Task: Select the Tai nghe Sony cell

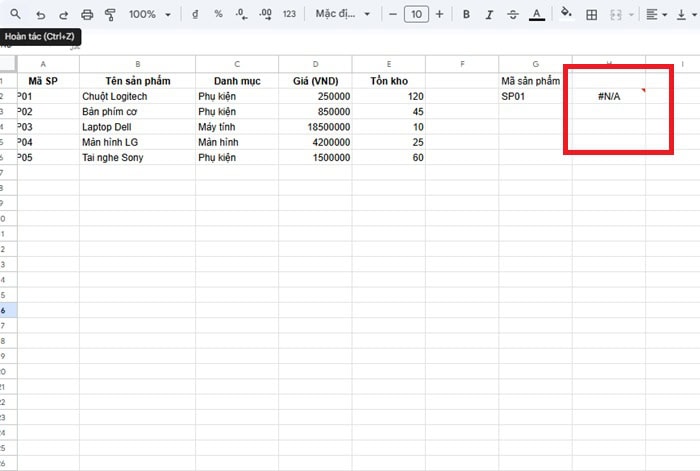Action: click(138, 157)
